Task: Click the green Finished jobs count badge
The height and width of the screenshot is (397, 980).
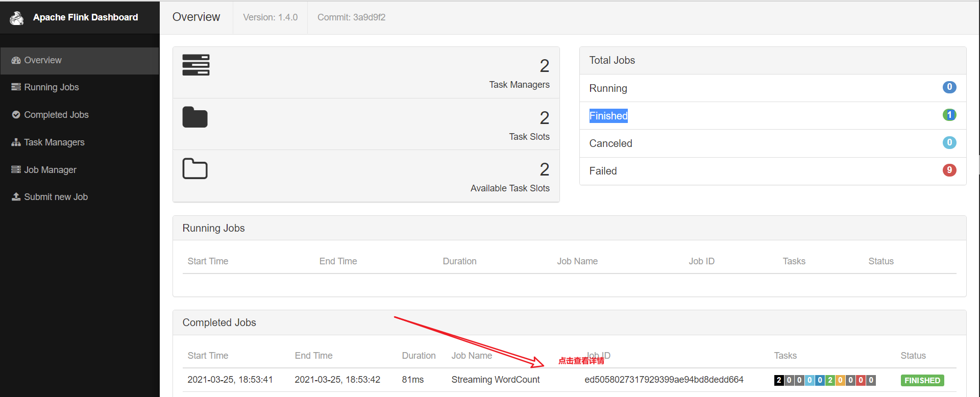Action: 949,115
